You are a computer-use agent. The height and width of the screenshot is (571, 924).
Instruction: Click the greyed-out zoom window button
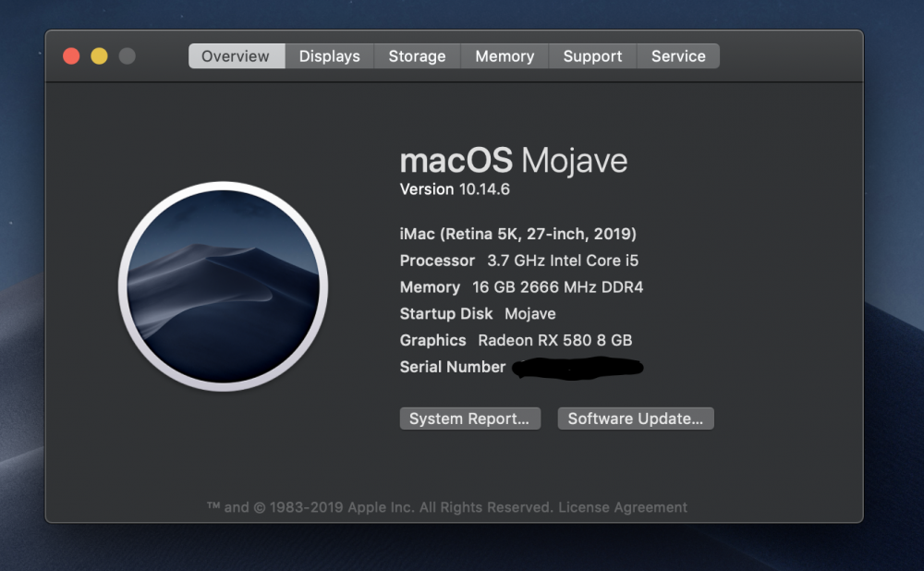coord(127,56)
